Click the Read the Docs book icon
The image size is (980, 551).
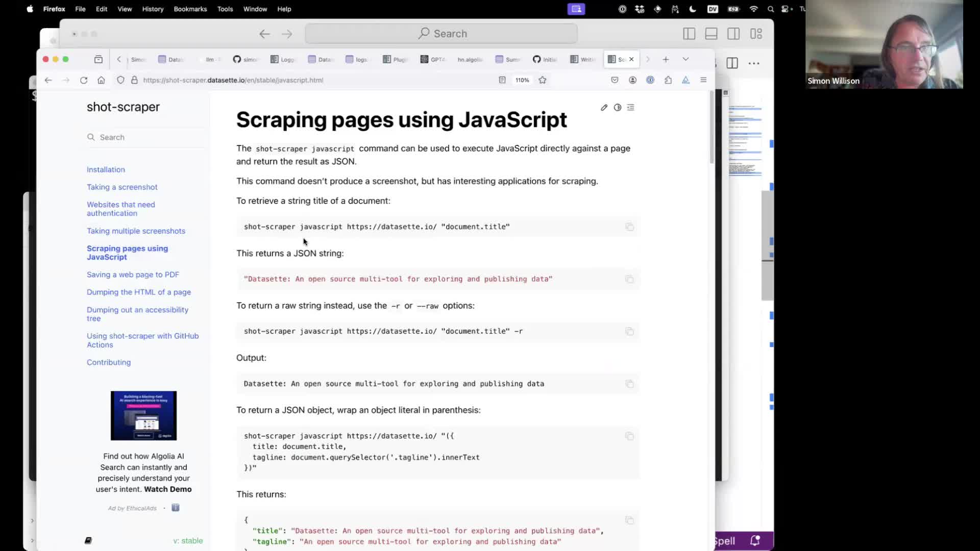point(88,541)
